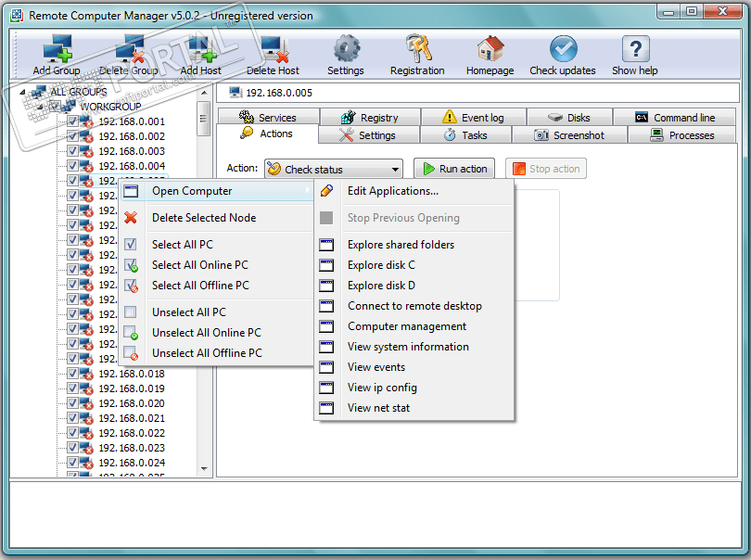Choose Select All PC in context menu
The image size is (751, 560).
tap(216, 245)
